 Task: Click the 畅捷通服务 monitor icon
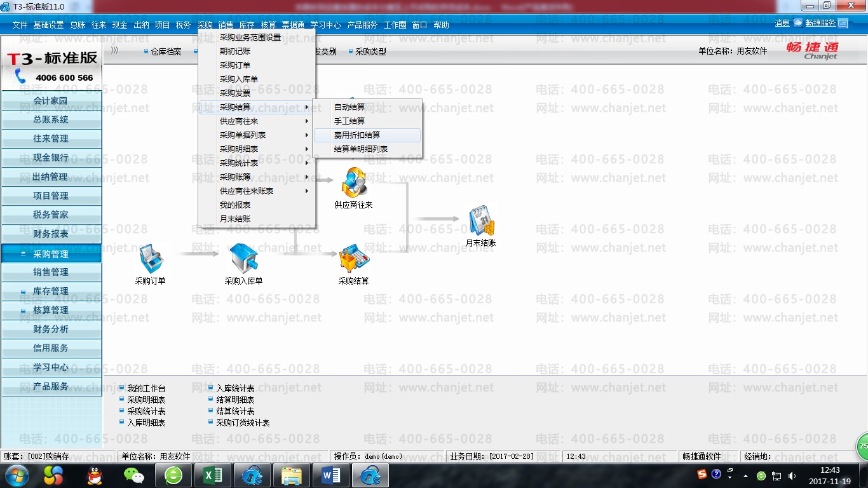(843, 24)
